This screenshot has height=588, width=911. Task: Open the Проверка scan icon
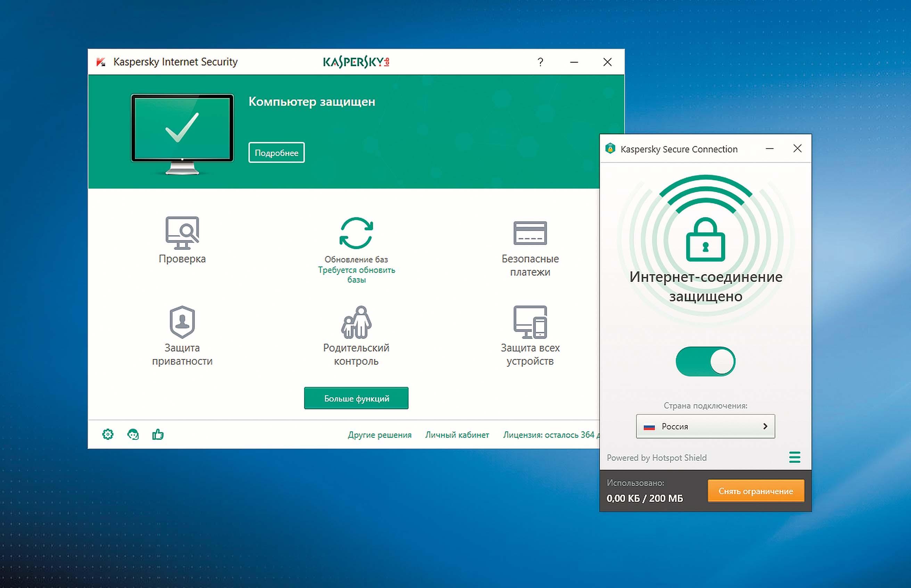click(182, 233)
